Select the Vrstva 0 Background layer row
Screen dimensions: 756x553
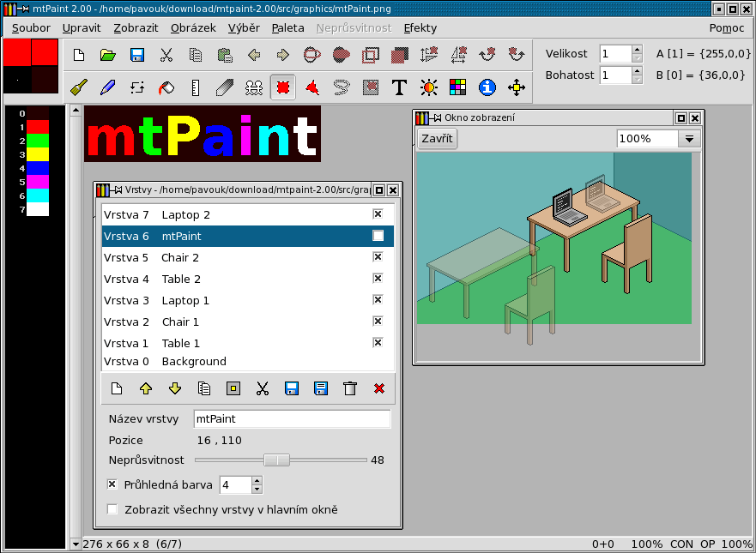click(248, 361)
